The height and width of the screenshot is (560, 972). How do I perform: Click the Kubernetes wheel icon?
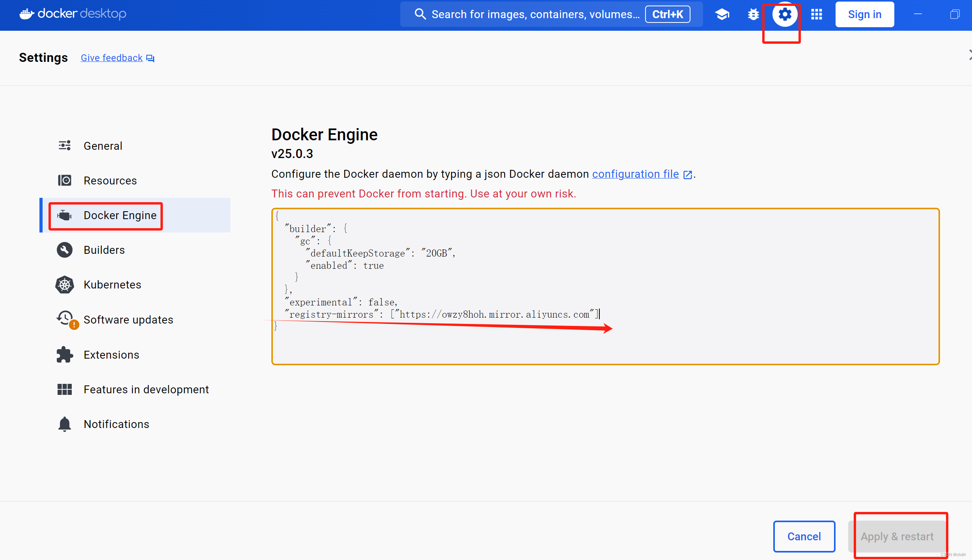65,285
